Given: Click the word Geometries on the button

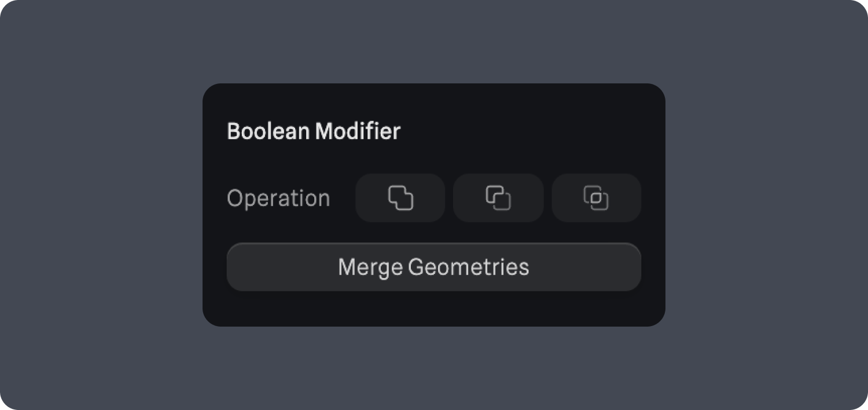Looking at the screenshot, I should click(468, 268).
